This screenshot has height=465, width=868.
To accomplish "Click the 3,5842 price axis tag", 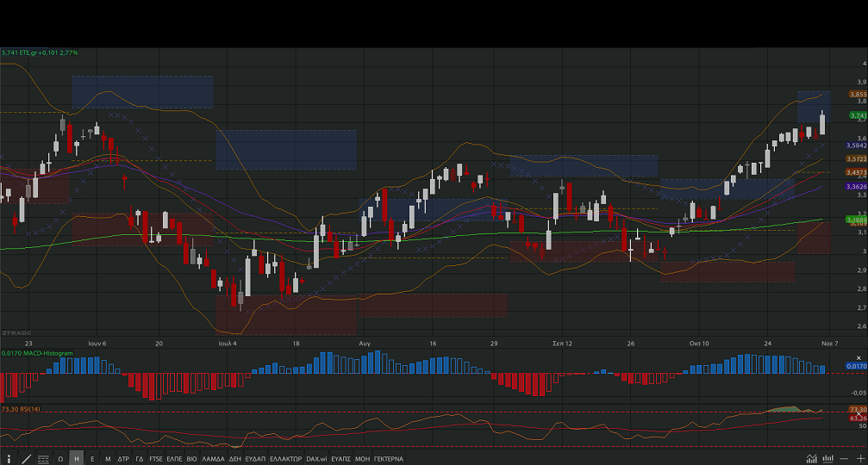I will click(857, 146).
